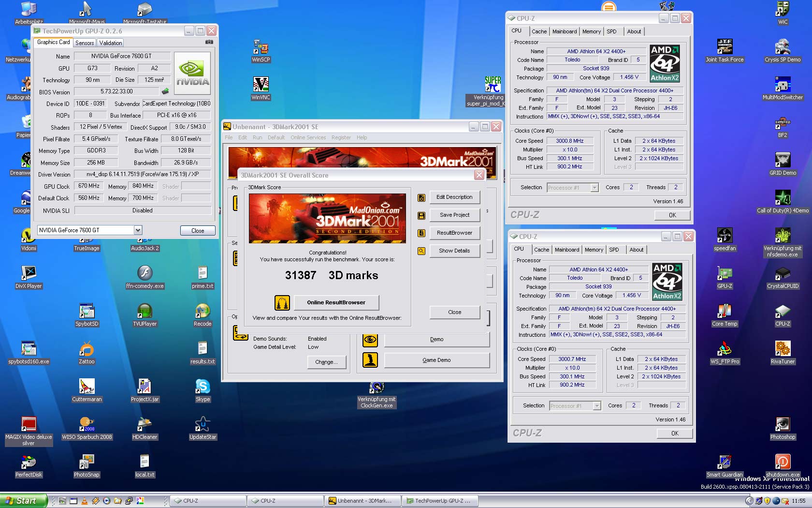Open GPU-Z graphics card selector dropdown

(x=138, y=230)
